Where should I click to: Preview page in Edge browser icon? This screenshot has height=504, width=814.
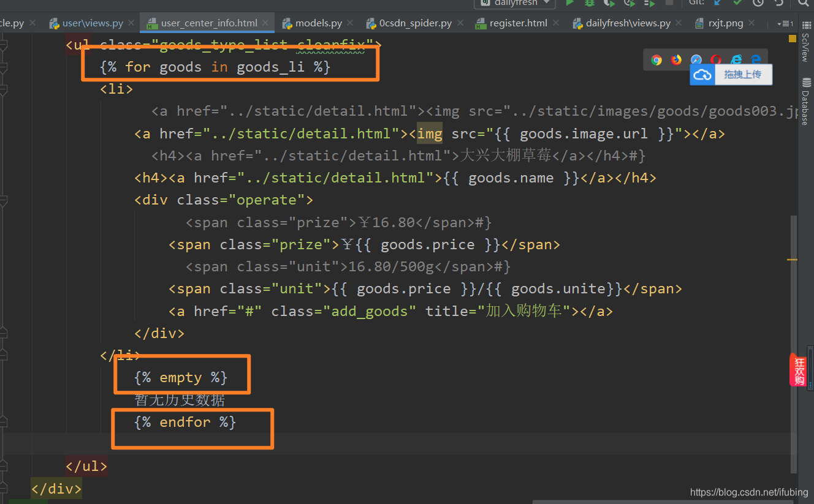[x=756, y=60]
